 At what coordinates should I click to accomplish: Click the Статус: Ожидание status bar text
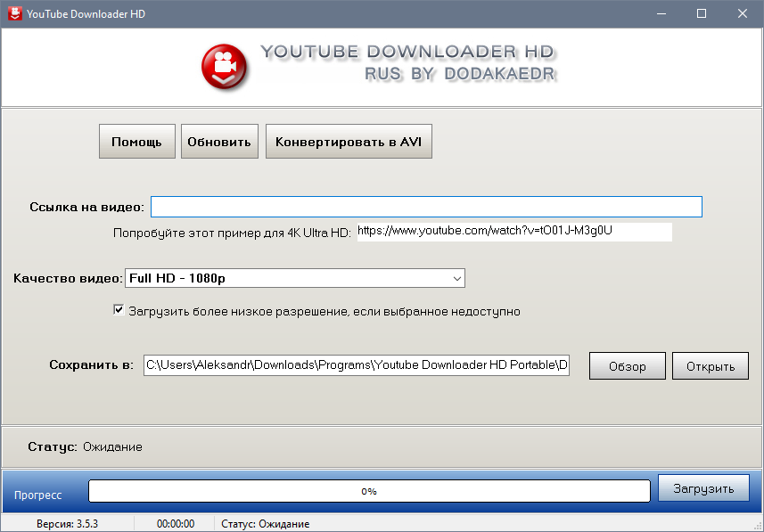[266, 524]
